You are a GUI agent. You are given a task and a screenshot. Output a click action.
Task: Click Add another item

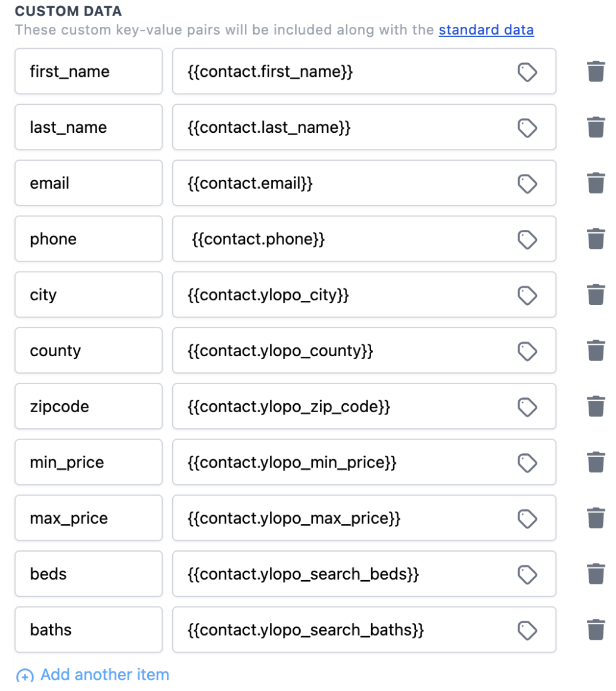pos(104,675)
